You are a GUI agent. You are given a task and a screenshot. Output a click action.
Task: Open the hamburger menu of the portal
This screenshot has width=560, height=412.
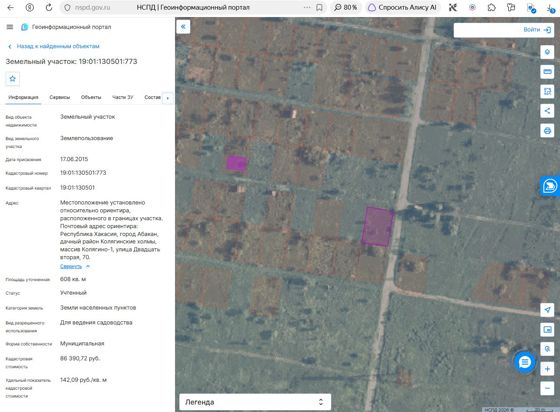10,27
